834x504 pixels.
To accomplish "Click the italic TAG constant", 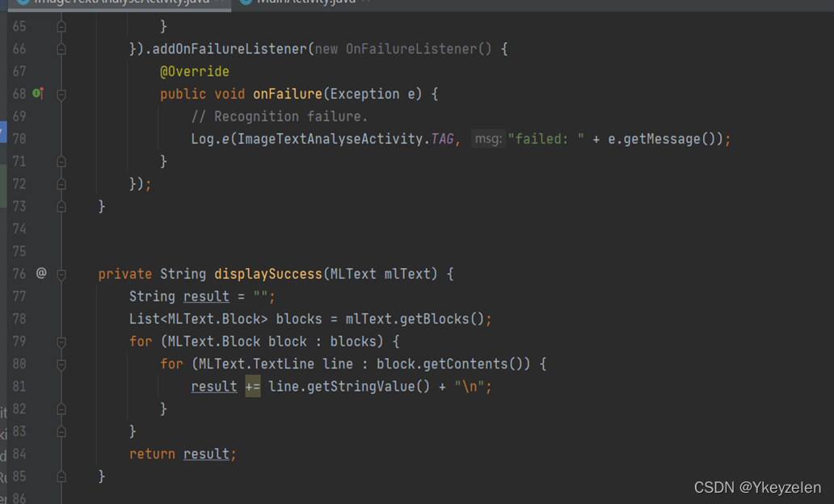I will [x=442, y=139].
